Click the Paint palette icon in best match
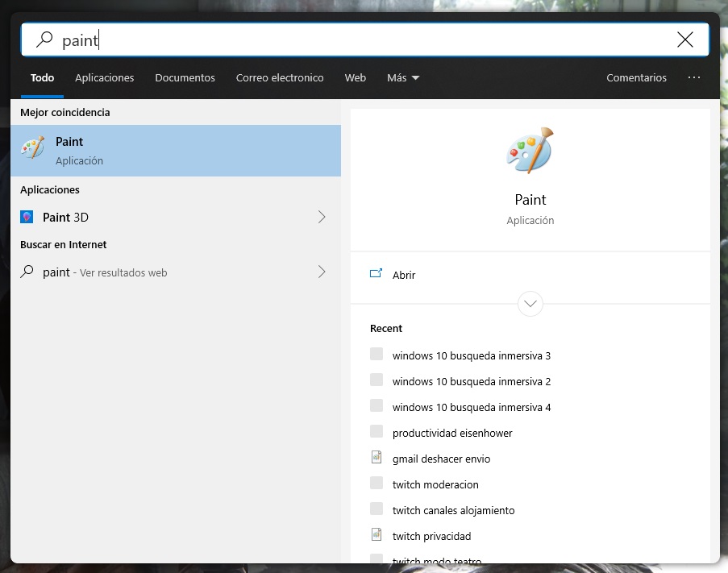This screenshot has width=728, height=573. click(32, 147)
